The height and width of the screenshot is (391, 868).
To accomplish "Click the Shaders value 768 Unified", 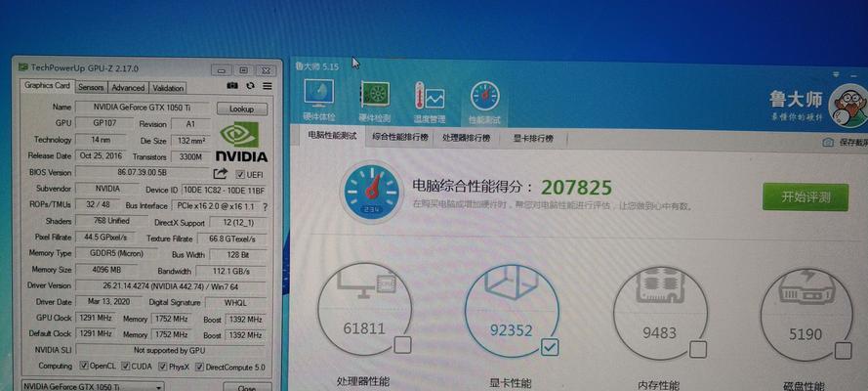I will (x=110, y=221).
